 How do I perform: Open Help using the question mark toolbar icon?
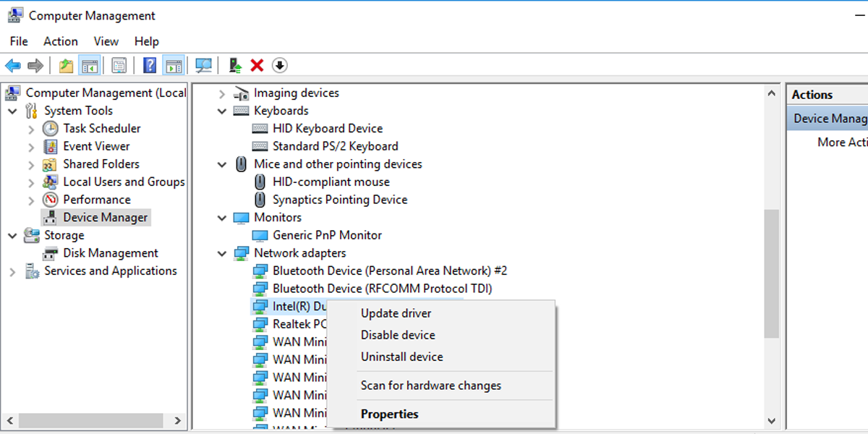click(149, 65)
